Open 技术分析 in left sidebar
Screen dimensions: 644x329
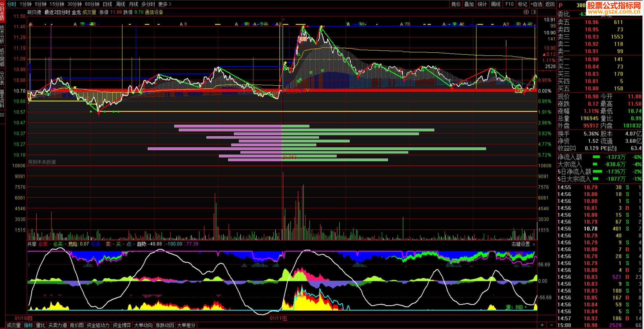point(2,34)
